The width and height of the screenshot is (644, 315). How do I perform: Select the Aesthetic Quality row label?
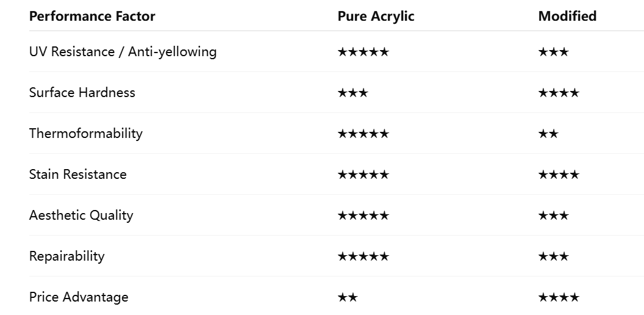[81, 215]
